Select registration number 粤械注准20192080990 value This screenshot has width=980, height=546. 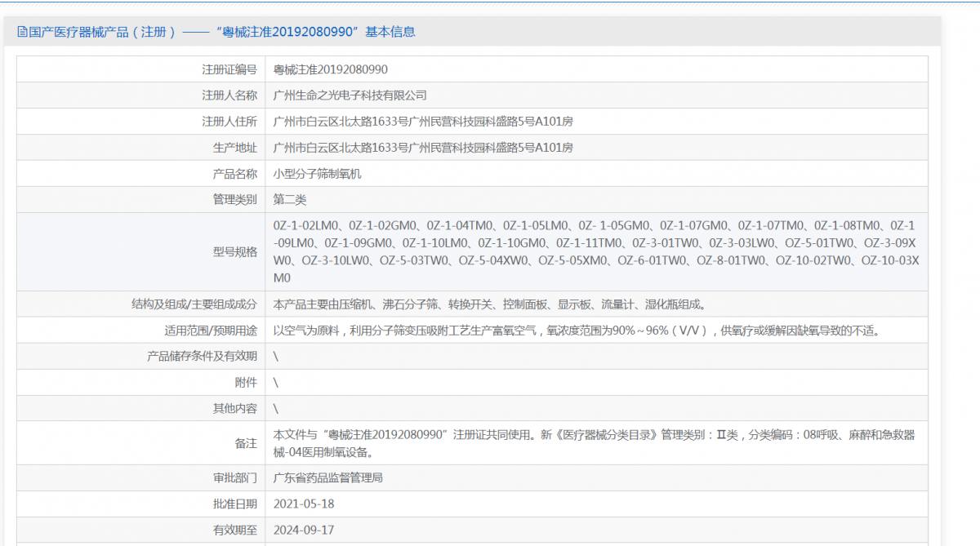[331, 69]
